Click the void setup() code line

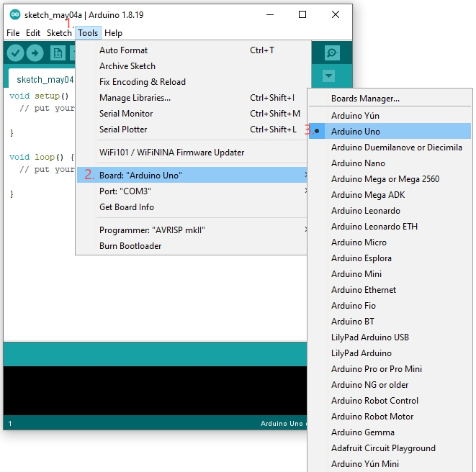point(39,96)
